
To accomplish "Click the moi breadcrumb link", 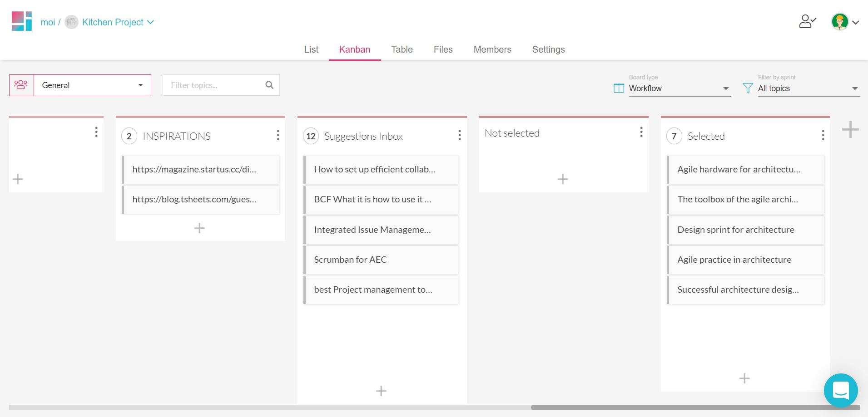I will 48,22.
